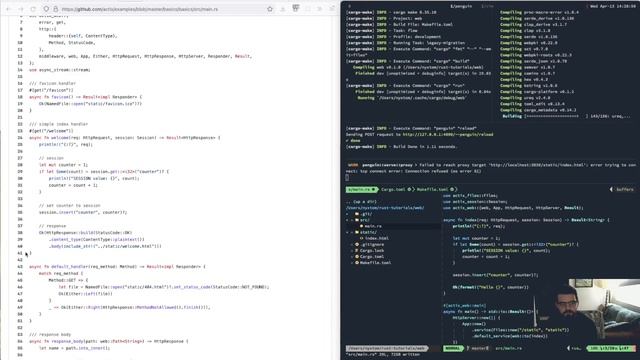This screenshot has width=640, height=360.
Task: Collapse the static/ folder arrow
Action: (348, 232)
